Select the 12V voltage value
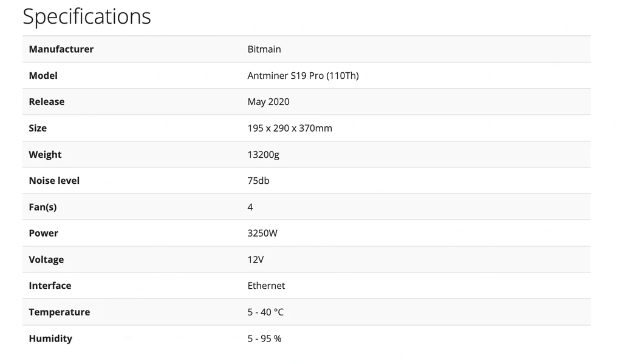The width and height of the screenshot is (622, 364). (x=256, y=260)
